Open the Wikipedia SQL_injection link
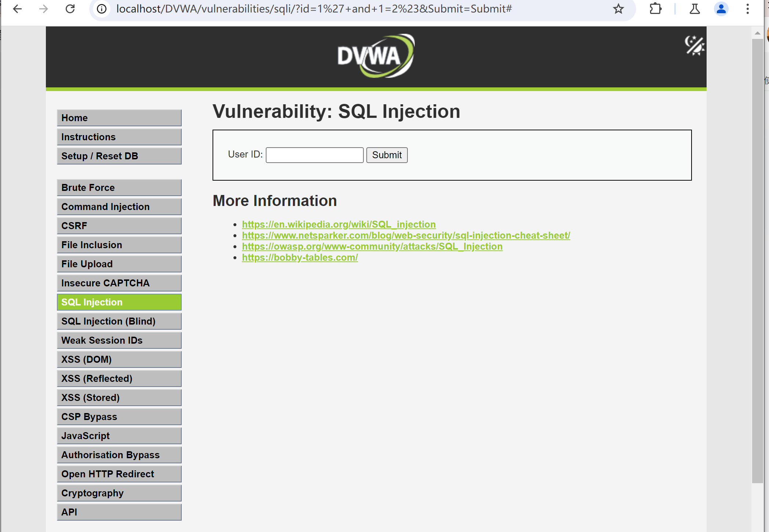The height and width of the screenshot is (532, 769). [x=338, y=224]
